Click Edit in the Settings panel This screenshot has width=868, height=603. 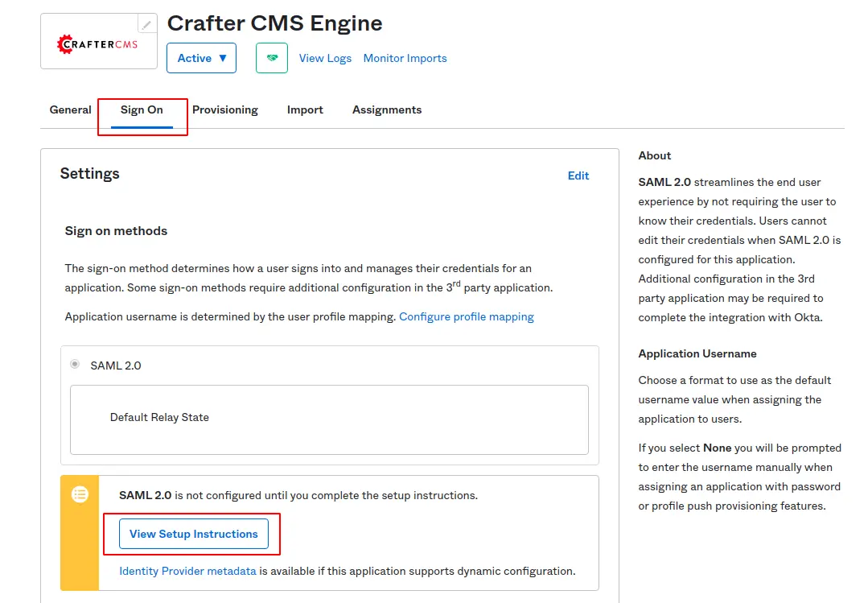(578, 176)
